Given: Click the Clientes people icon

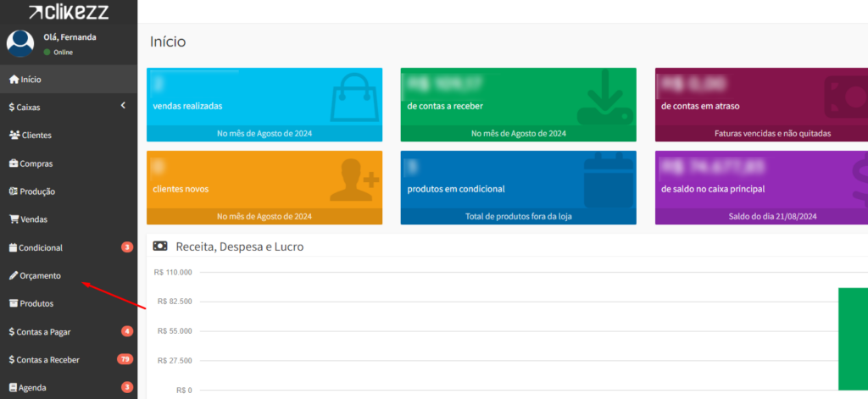Looking at the screenshot, I should tap(14, 136).
